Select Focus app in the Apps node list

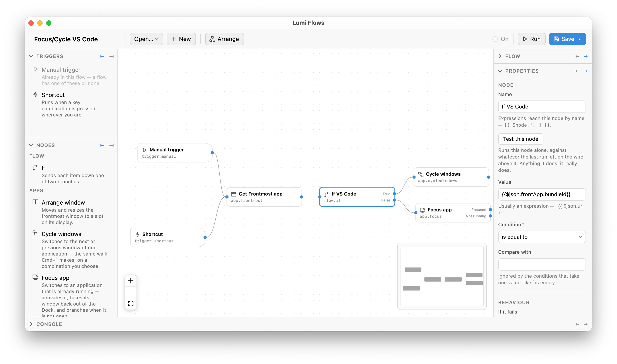71,295
